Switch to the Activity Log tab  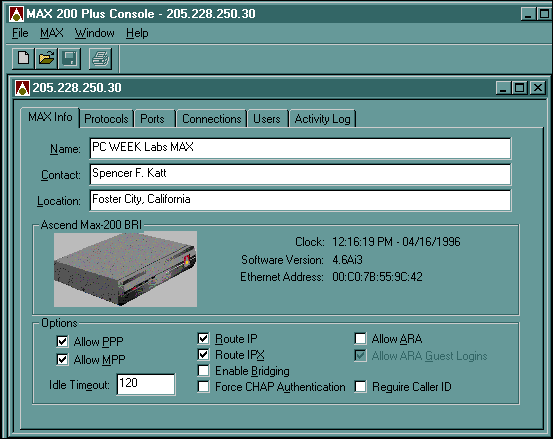322,119
